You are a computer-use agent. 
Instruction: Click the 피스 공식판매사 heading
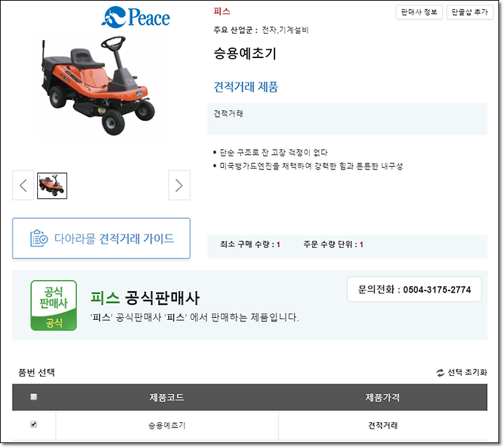pyautogui.click(x=145, y=297)
